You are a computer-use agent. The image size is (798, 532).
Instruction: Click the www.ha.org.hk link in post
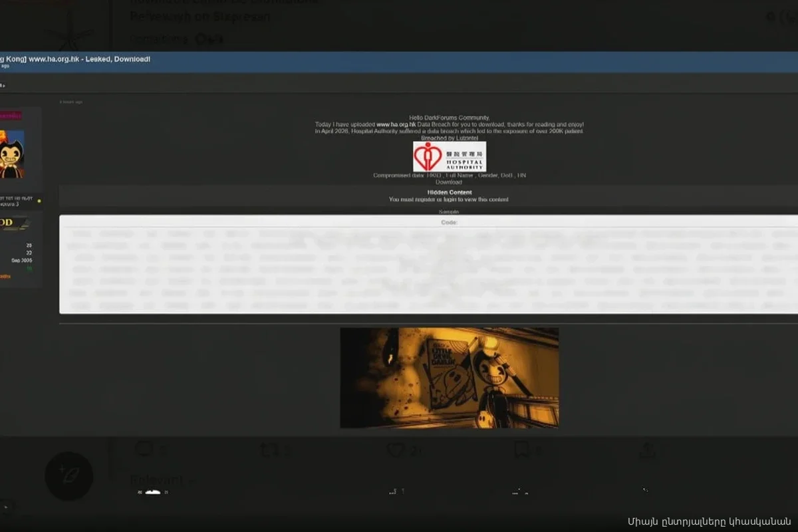coord(396,124)
